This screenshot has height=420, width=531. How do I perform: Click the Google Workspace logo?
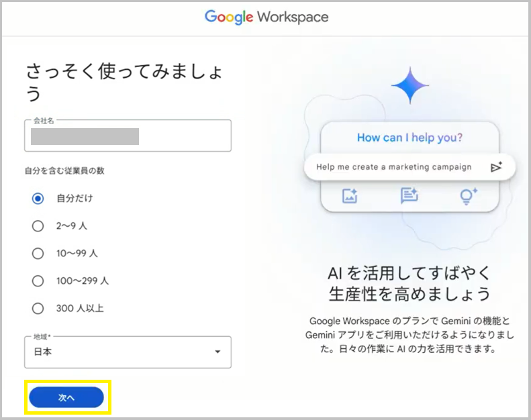tap(267, 17)
